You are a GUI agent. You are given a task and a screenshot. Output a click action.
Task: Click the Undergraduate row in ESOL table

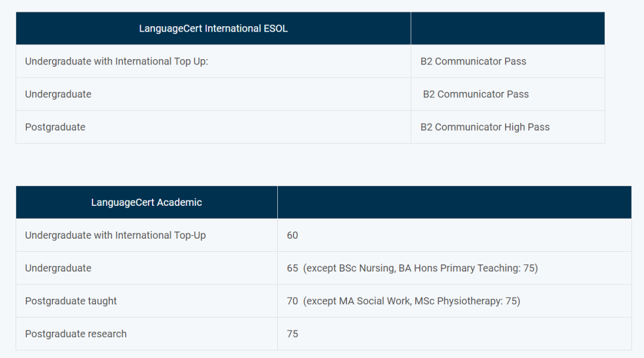click(x=310, y=94)
